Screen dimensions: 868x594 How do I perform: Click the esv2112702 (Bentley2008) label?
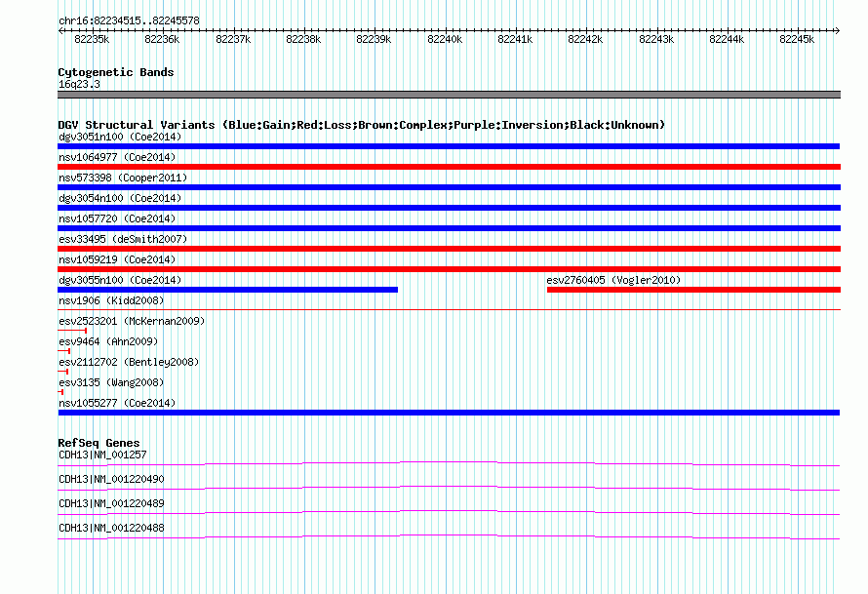(x=129, y=362)
